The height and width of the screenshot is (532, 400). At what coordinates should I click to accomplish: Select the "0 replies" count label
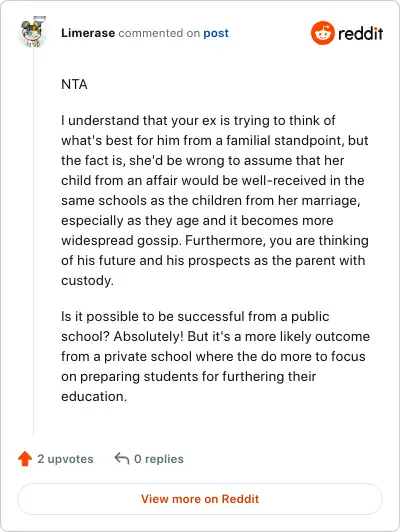click(x=159, y=459)
